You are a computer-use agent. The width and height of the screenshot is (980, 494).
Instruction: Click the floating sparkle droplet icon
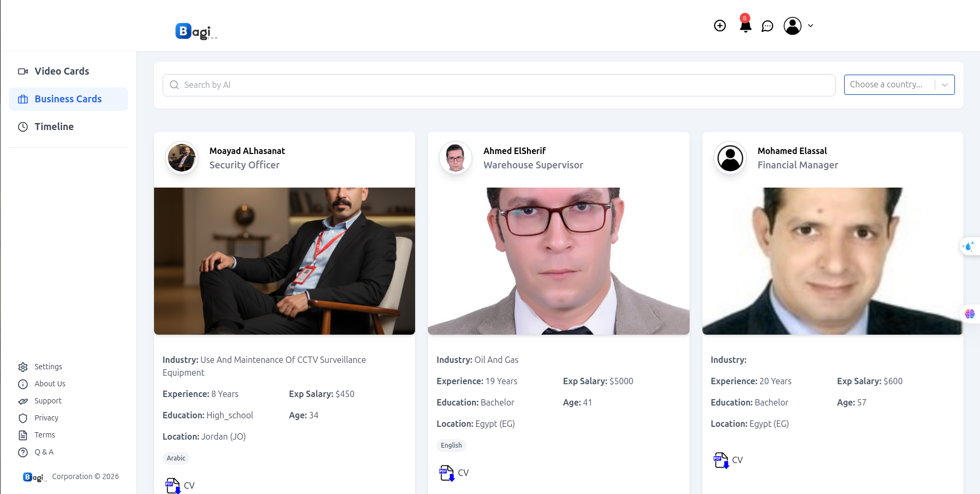[x=968, y=246]
